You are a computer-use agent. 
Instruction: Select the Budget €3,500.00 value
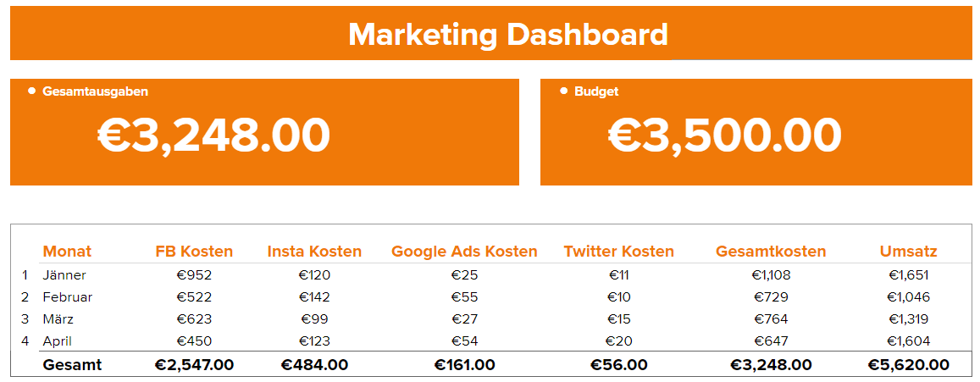click(725, 136)
